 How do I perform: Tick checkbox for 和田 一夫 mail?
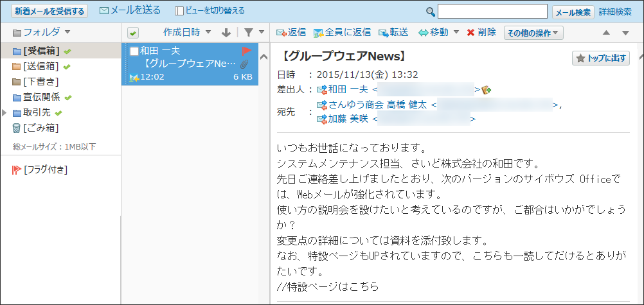tap(134, 51)
